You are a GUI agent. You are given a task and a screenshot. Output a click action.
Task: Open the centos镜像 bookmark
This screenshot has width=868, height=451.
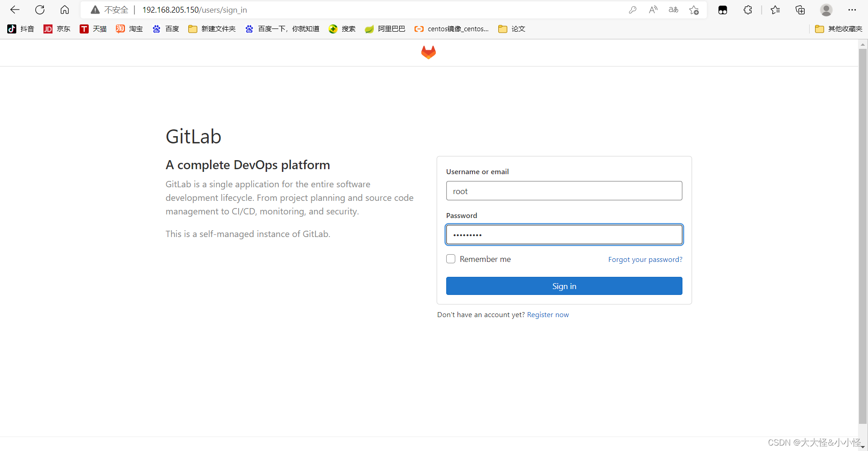[x=452, y=29]
